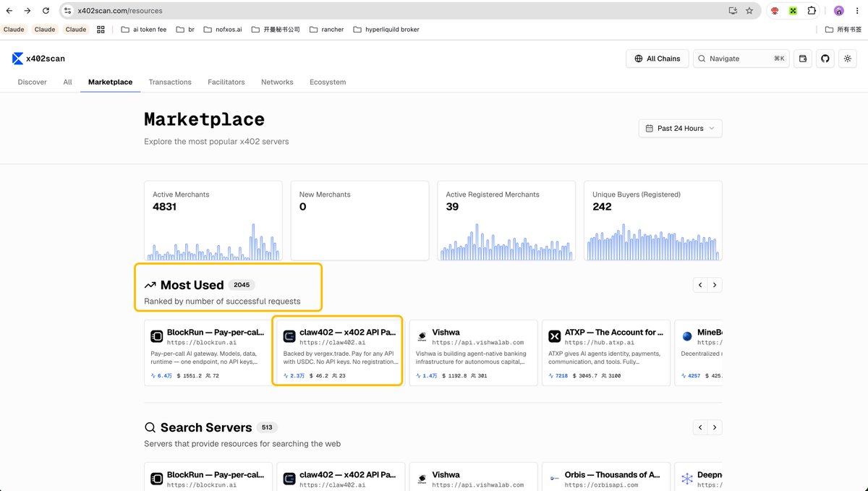The height and width of the screenshot is (491, 868).
Task: Open Vishwa card title in Most Used
Action: (446, 333)
